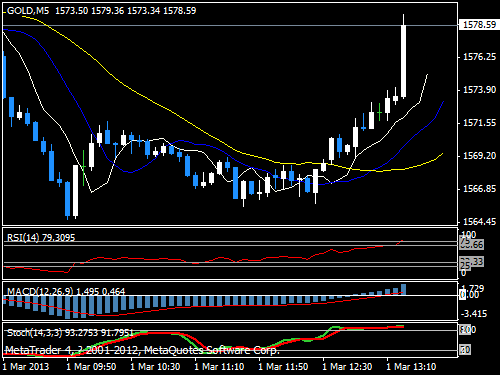Select the current price label 1578.59
Image resolution: width=500 pixels, height=375 pixels.
[x=479, y=25]
